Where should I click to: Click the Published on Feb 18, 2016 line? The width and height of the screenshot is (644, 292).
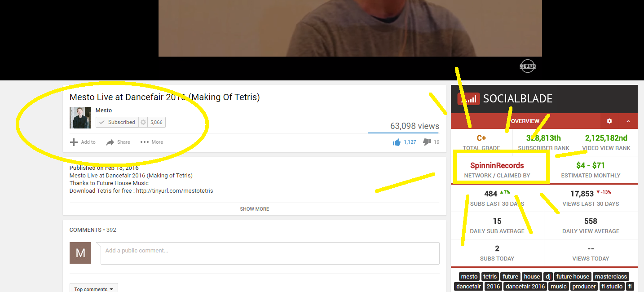104,168
